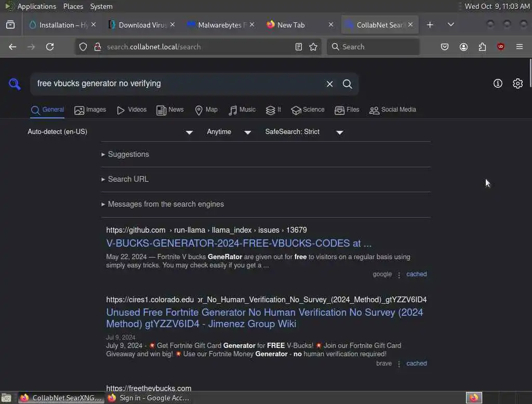The image size is (532, 404).
Task: Select the It search category
Action: click(273, 110)
